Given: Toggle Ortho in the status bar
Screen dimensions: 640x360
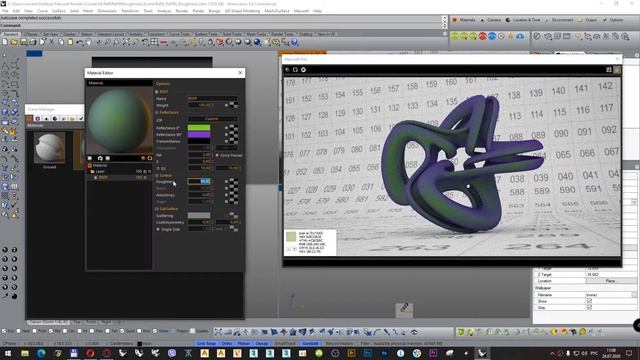Looking at the screenshot, I should tap(227, 344).
